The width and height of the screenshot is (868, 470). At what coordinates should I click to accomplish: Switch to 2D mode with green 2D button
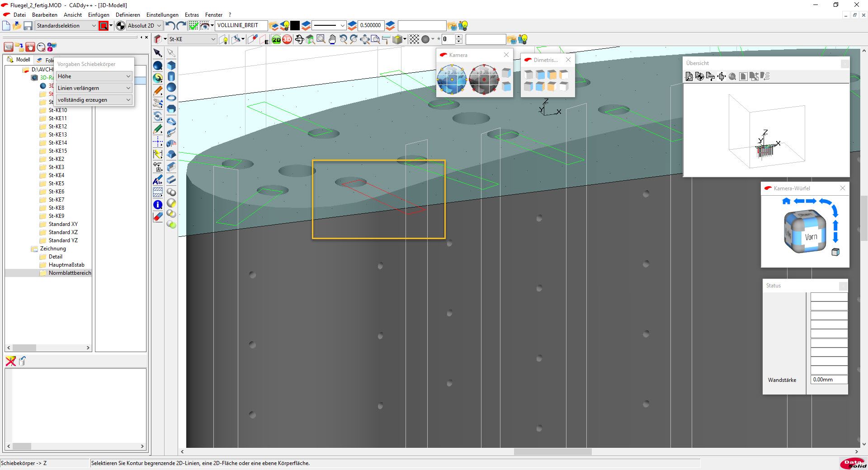[x=276, y=40]
